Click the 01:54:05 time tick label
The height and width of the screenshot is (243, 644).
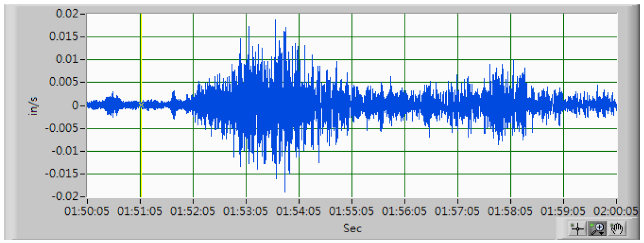point(299,212)
